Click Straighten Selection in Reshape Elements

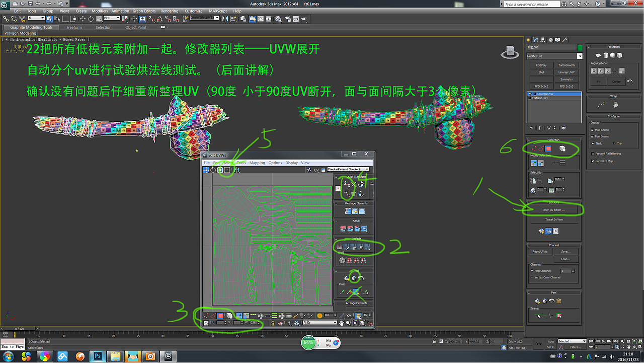[348, 211]
